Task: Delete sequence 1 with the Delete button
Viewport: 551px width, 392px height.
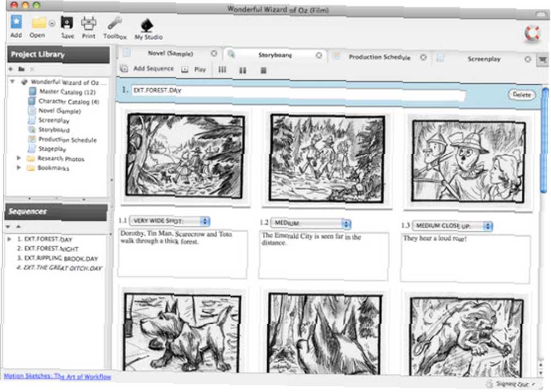Action: 522,95
